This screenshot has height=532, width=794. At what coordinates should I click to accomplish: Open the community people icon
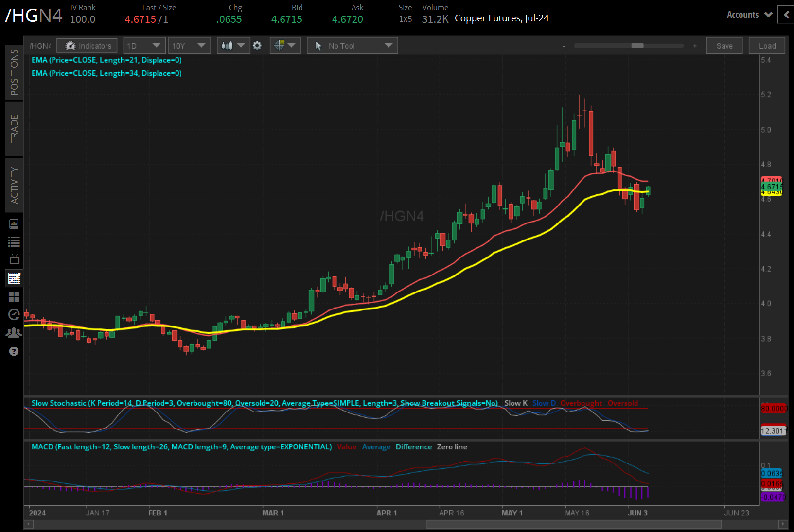(x=14, y=333)
